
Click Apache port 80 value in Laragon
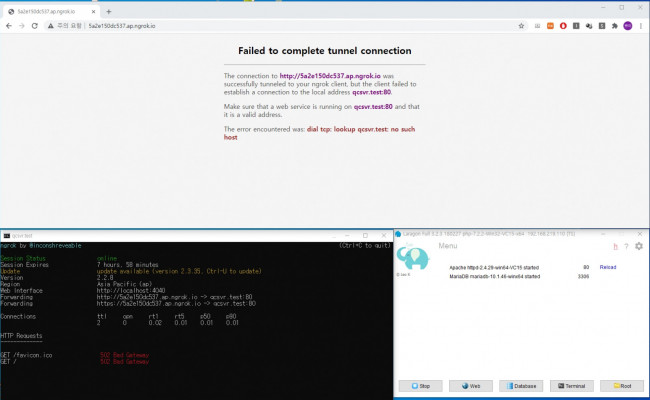coord(586,267)
